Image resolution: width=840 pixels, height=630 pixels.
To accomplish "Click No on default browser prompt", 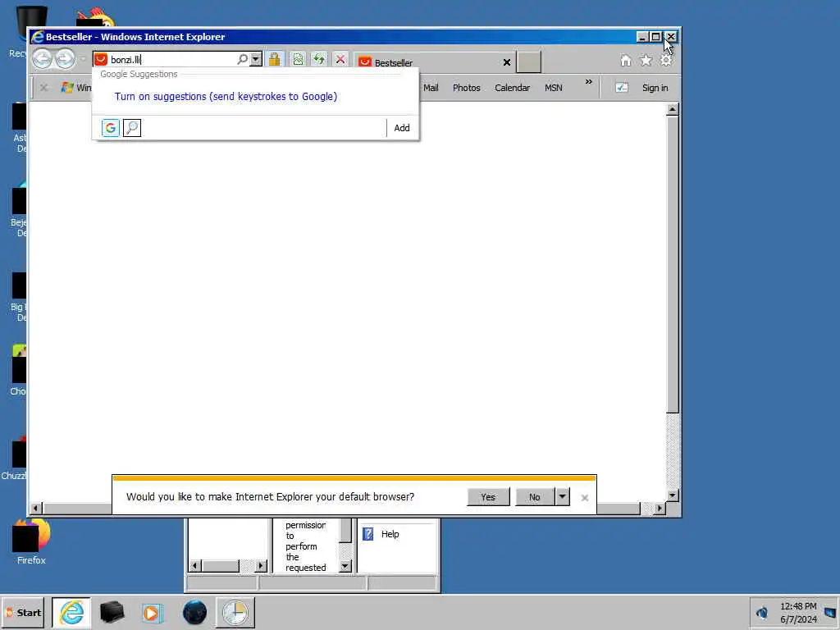I will click(535, 497).
